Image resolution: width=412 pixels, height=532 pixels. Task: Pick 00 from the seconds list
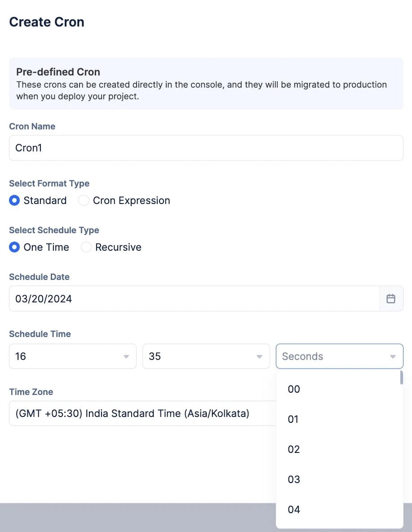click(x=294, y=389)
